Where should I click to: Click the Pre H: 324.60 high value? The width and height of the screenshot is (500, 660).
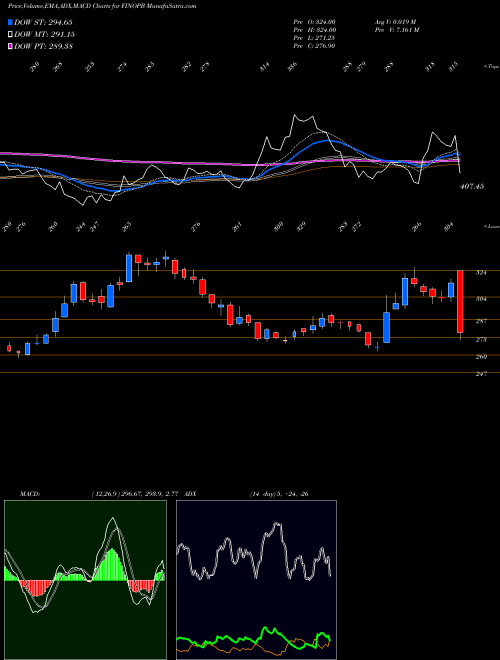click(x=314, y=30)
